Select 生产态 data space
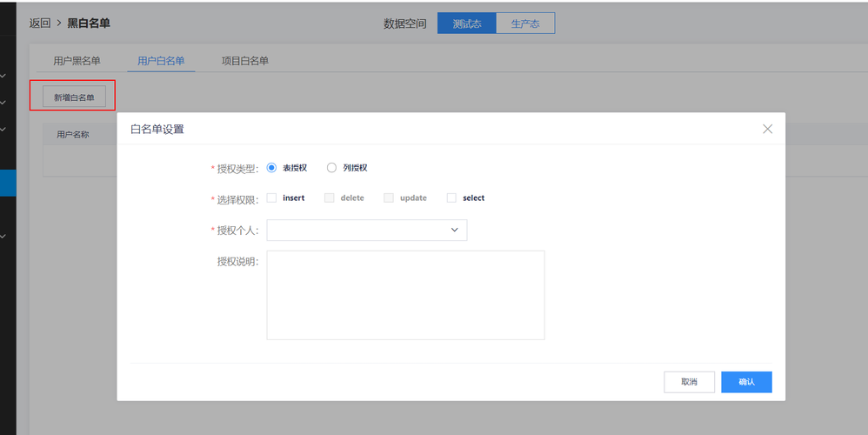The height and width of the screenshot is (435, 868). pyautogui.click(x=525, y=23)
